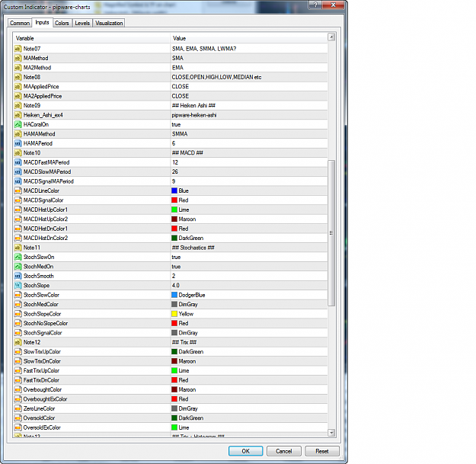Click the Variable column header

(91, 38)
